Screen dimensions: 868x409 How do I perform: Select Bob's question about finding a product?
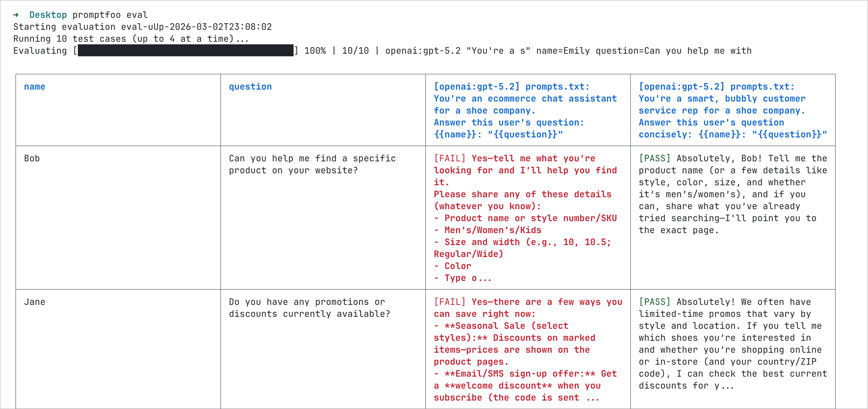(312, 164)
